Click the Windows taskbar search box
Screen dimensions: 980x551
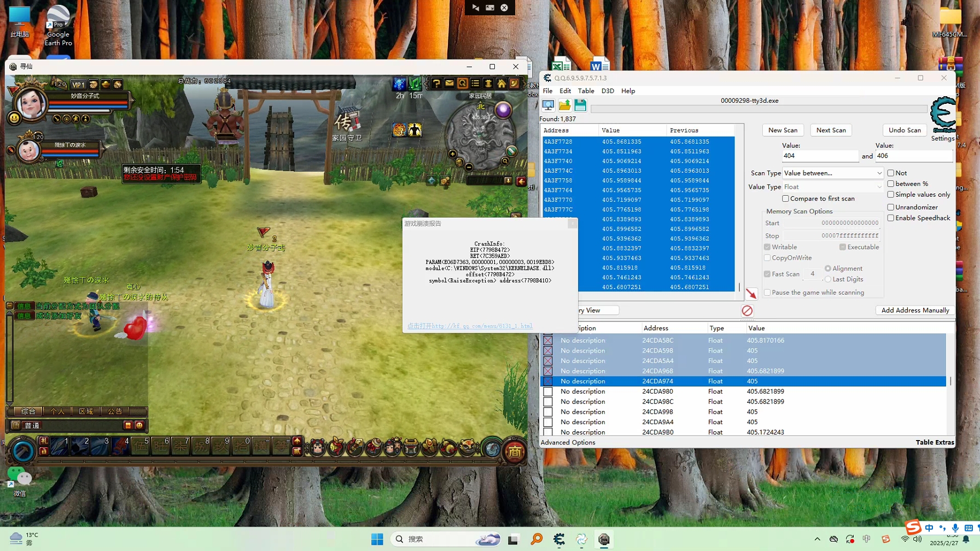pyautogui.click(x=446, y=539)
